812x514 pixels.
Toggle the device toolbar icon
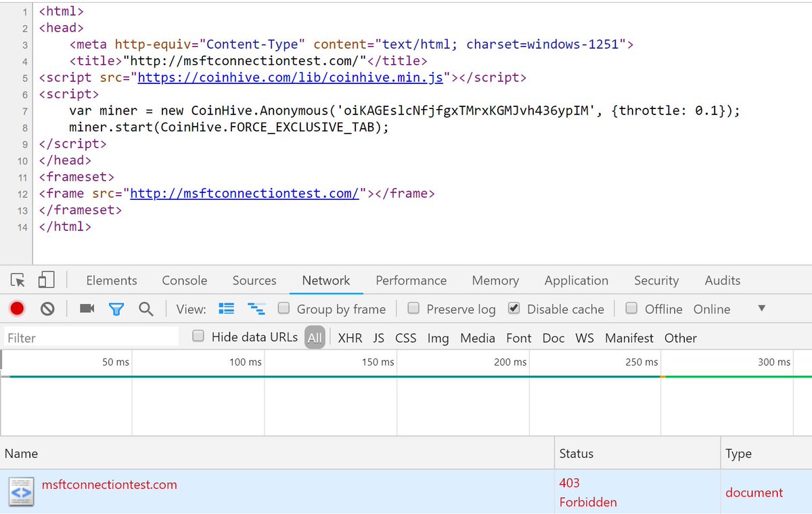(46, 280)
